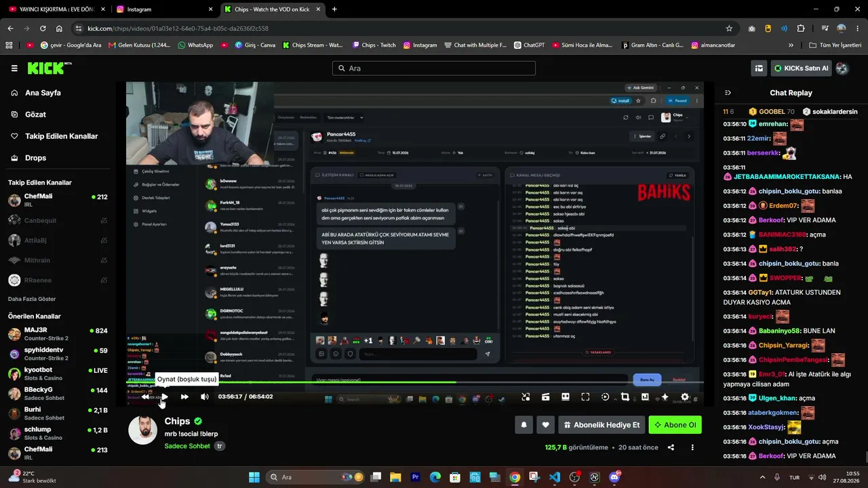The height and width of the screenshot is (488, 868).
Task: Follow Chips with the heart button
Action: 545,425
